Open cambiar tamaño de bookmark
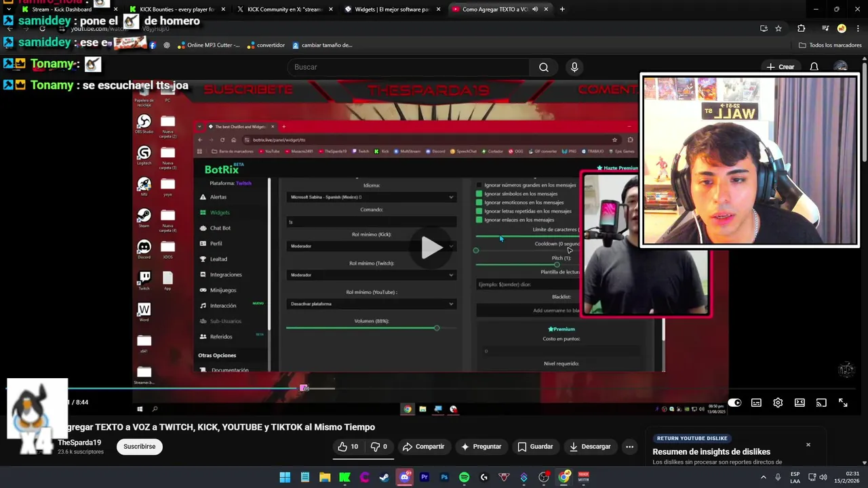 point(322,45)
